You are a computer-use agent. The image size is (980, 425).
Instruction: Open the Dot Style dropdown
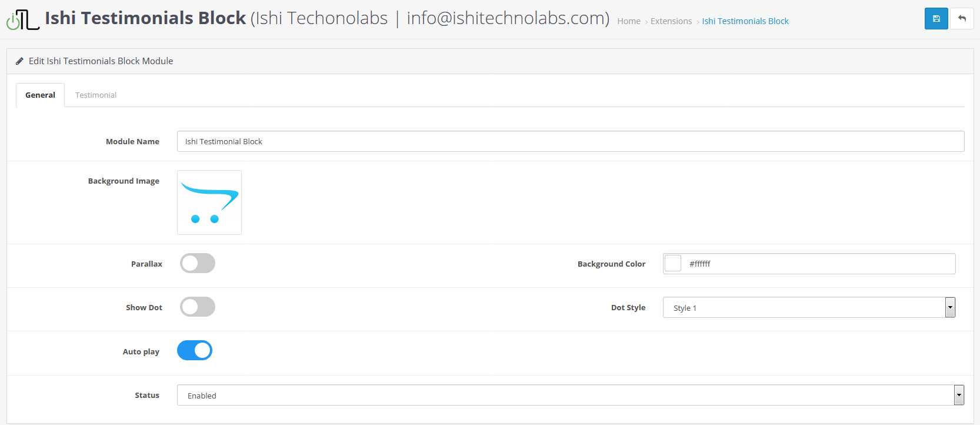pyautogui.click(x=809, y=307)
